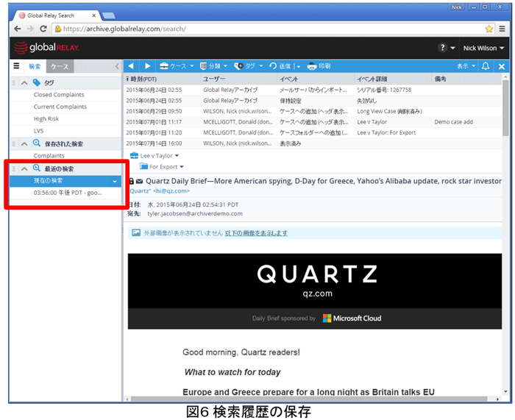515x420 pixels.
Task: Click the Quartz hi@qz.com sender link
Action: tap(160, 191)
